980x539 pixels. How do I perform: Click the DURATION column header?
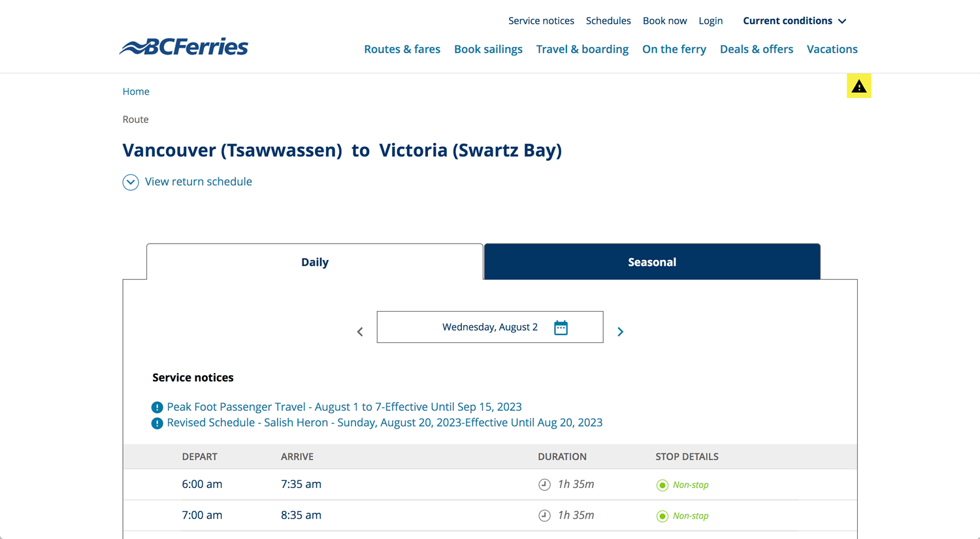[x=562, y=457]
